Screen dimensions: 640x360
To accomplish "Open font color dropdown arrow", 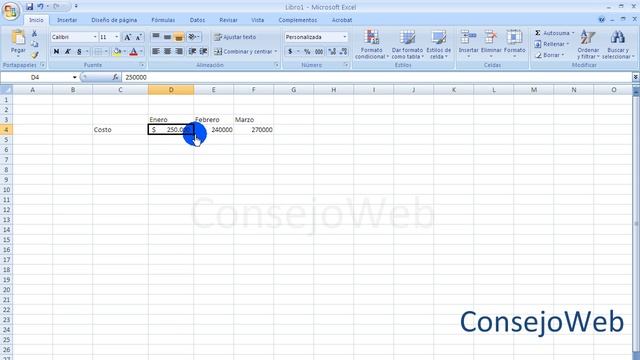I will pos(141,51).
